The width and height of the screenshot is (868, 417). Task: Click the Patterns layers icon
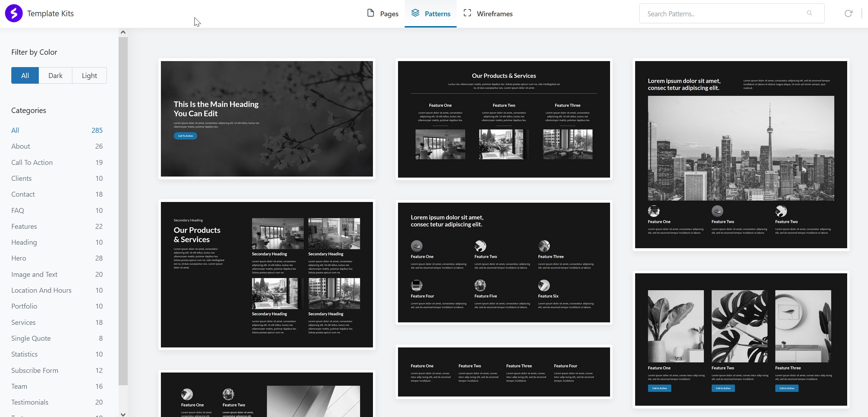[415, 13]
